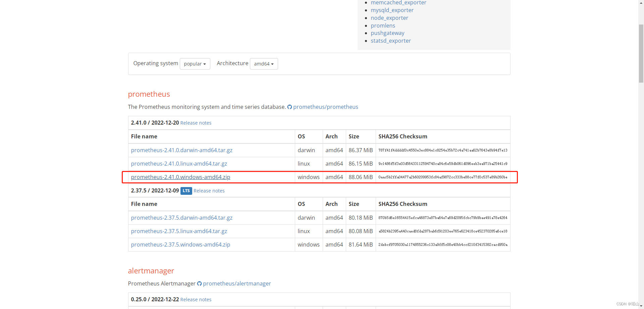Screen dimensions: 644x309
Task: Download prometheus-2.41.0.linux-amd64.tar.gz
Action: [x=179, y=164]
